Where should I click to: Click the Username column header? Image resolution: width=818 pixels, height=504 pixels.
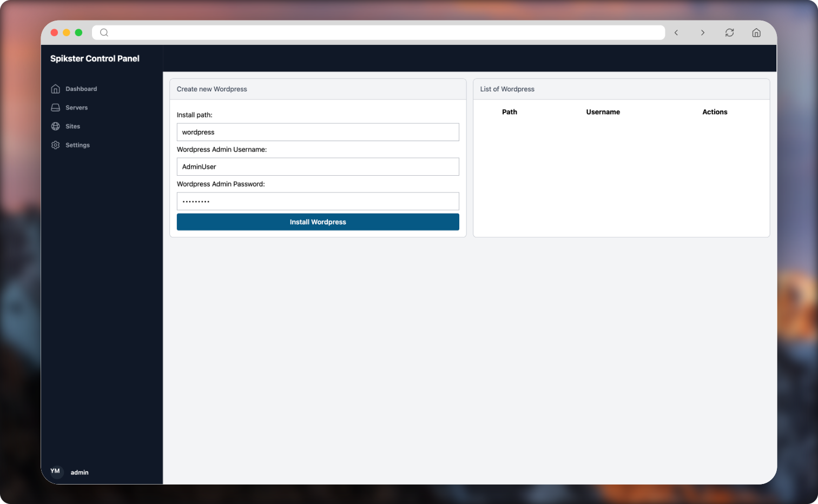click(603, 112)
